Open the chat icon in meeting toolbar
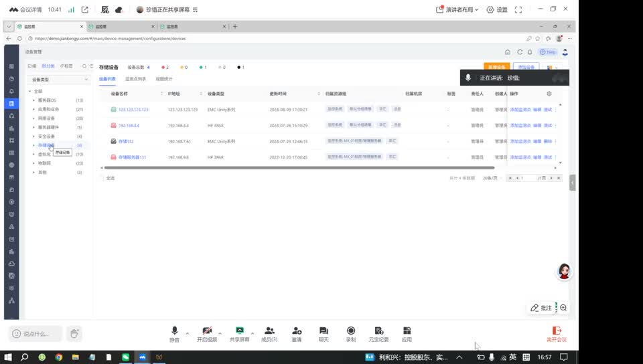Viewport: 643px width, 364px height. (324, 331)
